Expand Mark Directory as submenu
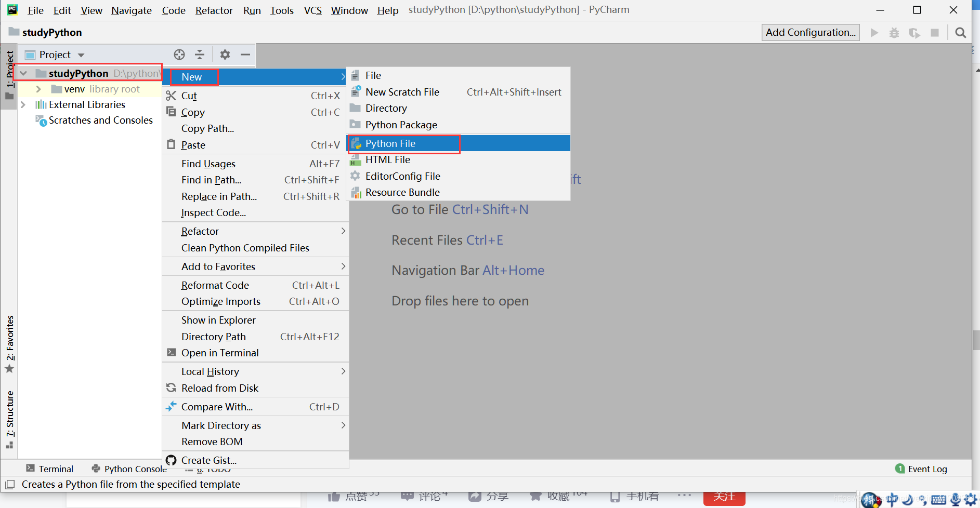980x508 pixels. pos(343,425)
